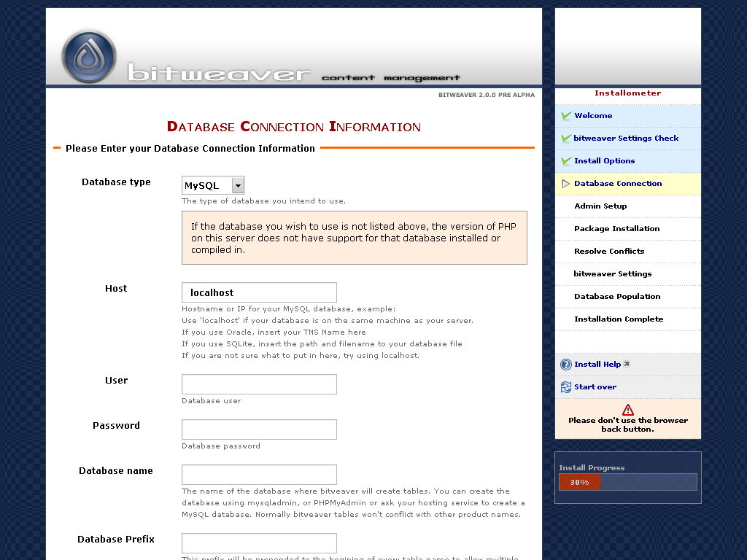747x560 pixels.
Task: Click the 'content management' tagline
Action: (391, 77)
